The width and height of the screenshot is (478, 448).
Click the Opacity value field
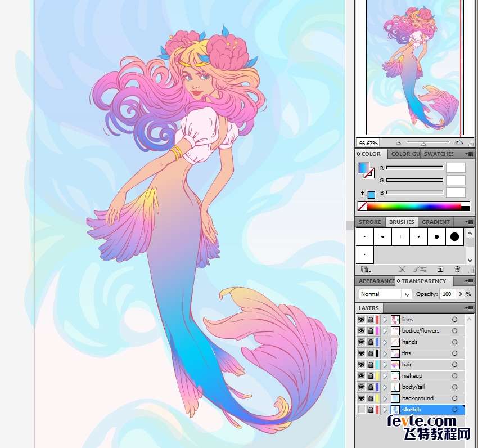pyautogui.click(x=448, y=294)
